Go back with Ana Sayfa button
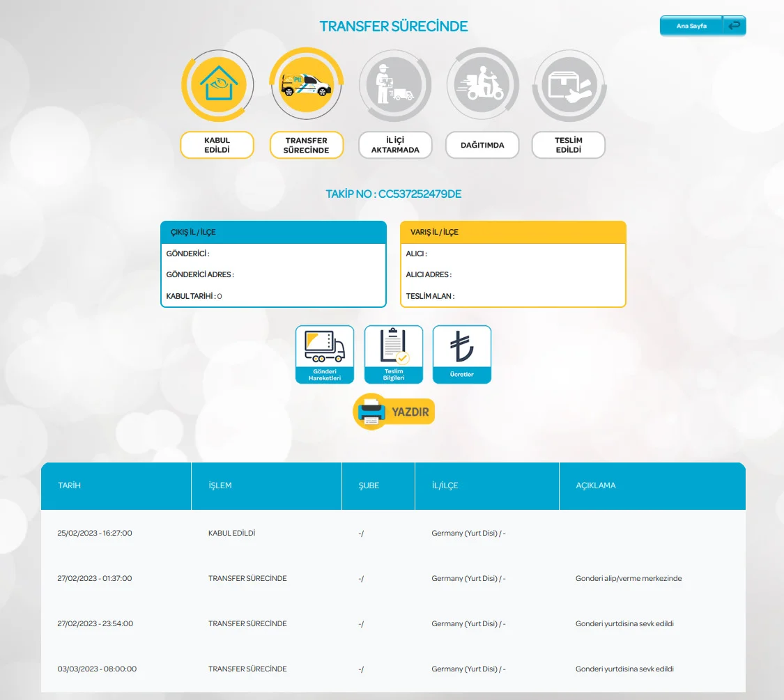This screenshot has width=784, height=700. click(x=702, y=26)
